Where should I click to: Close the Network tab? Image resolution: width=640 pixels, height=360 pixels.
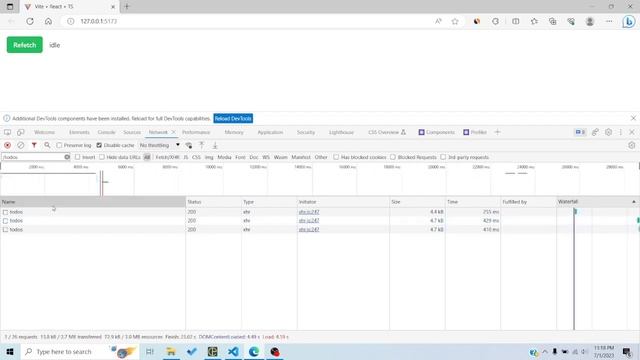pyautogui.click(x=173, y=132)
